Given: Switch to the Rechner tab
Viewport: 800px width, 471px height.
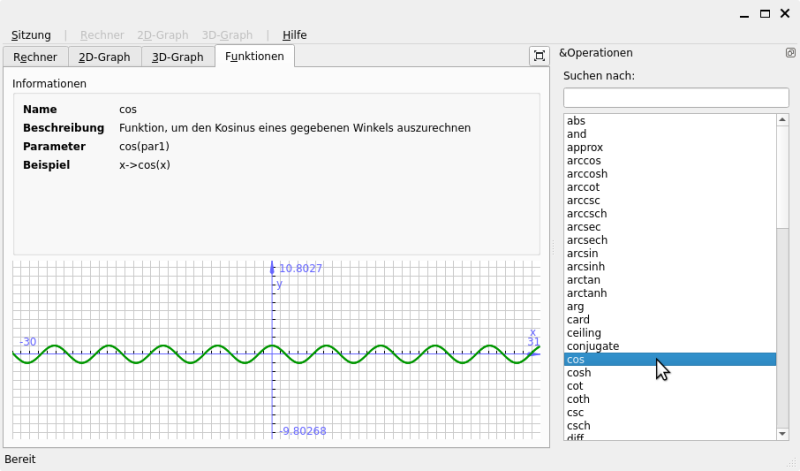Looking at the screenshot, I should point(35,57).
